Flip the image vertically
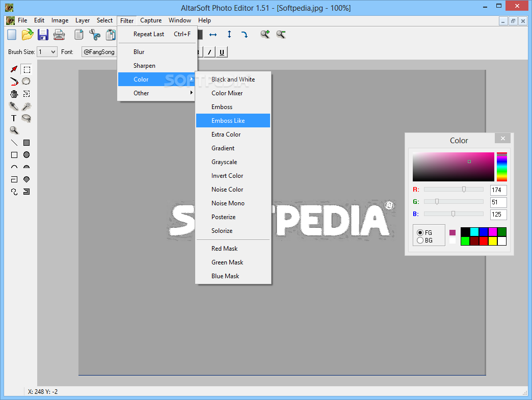Viewport: 532px width, 400px height. tap(229, 34)
